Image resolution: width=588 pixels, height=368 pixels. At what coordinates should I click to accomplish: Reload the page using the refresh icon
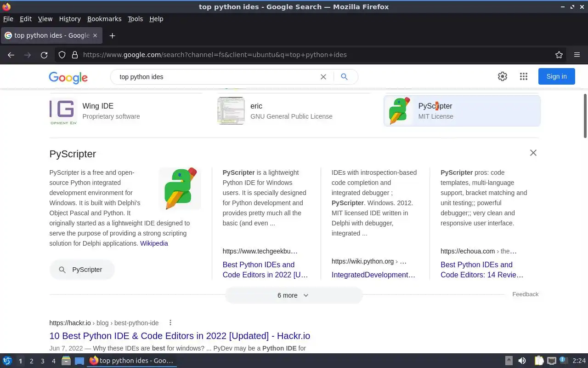coord(44,55)
